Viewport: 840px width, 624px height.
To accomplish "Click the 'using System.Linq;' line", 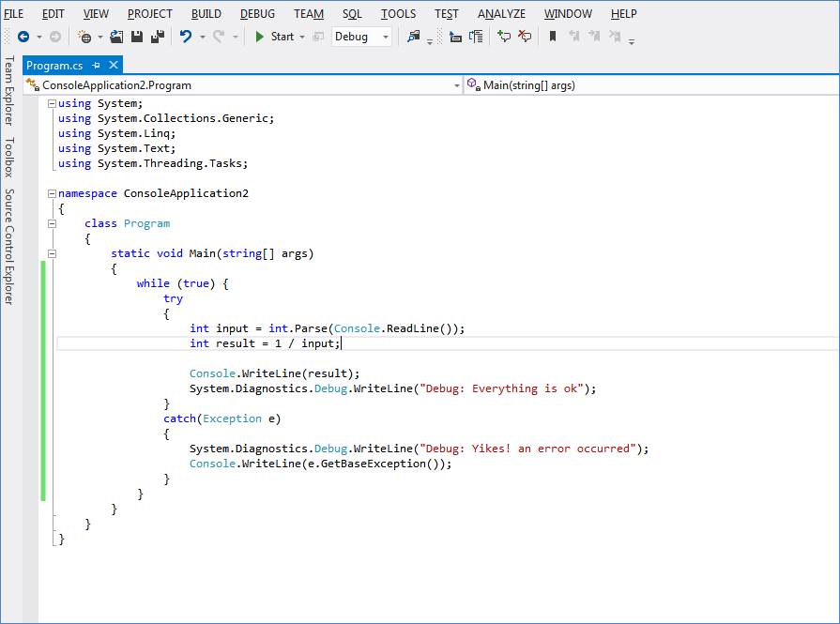I will click(x=116, y=133).
